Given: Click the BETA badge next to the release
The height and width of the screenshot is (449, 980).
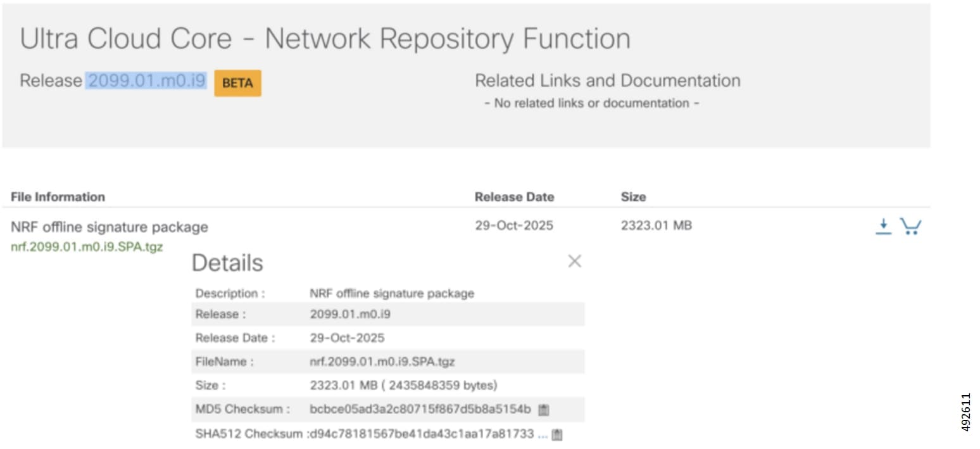Looking at the screenshot, I should tap(237, 82).
